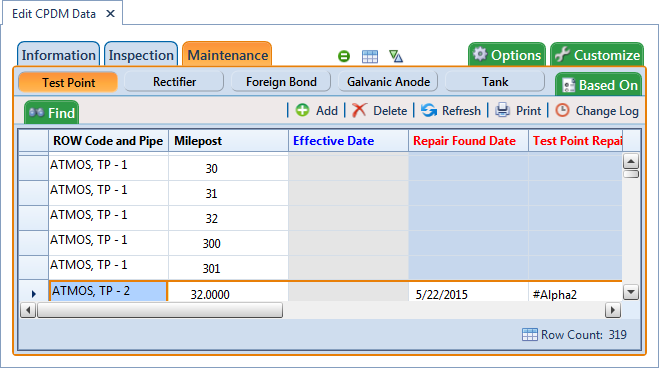Click the green plus Add icon
The height and width of the screenshot is (368, 659).
click(302, 110)
